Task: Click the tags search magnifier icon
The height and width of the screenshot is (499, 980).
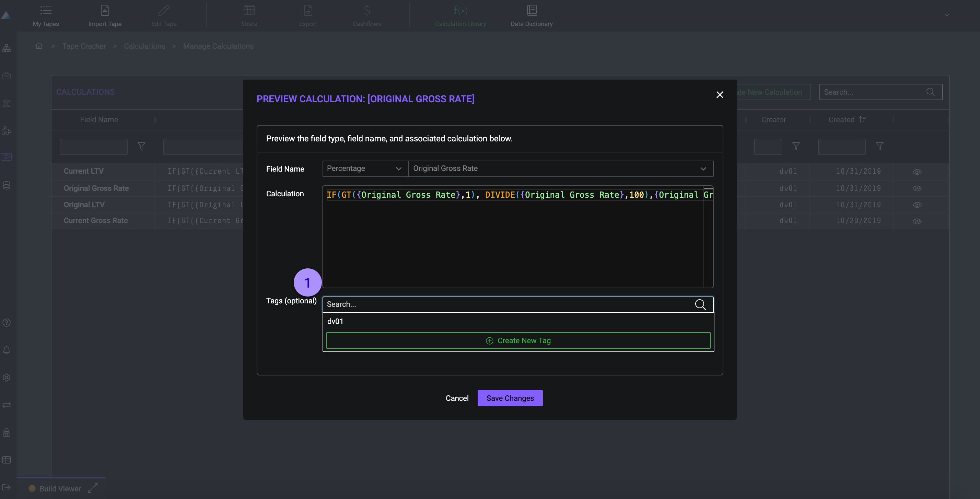Action: coord(700,304)
